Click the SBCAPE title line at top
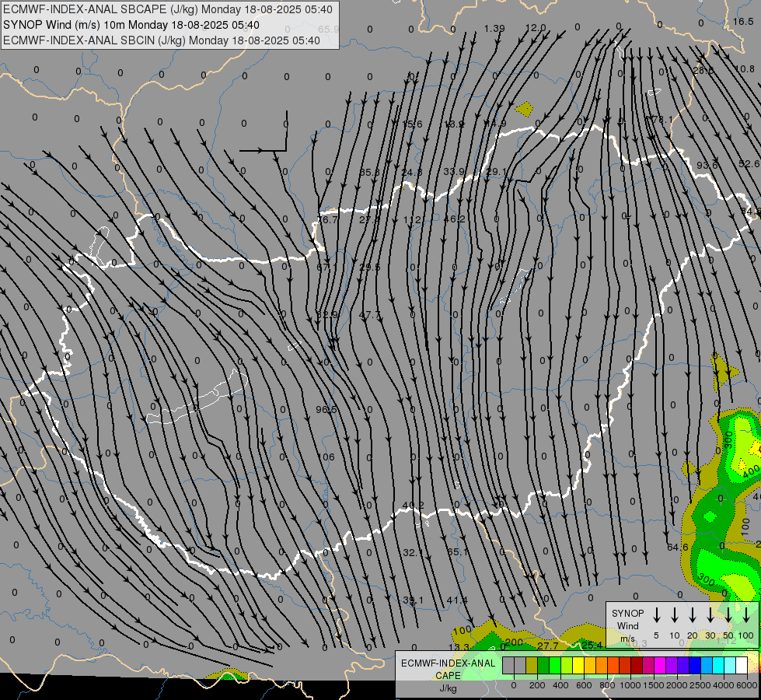Viewport: 761px width, 700px height. tap(168, 9)
